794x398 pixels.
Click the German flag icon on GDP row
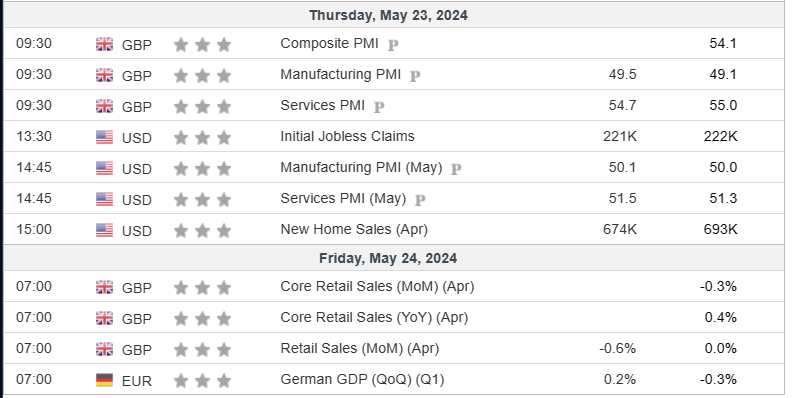point(104,380)
